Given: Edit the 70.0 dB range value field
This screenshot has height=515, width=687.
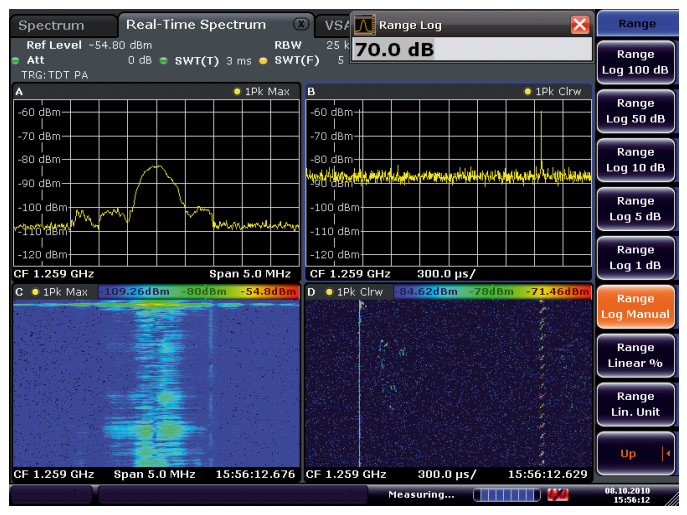Looking at the screenshot, I should pyautogui.click(x=472, y=49).
